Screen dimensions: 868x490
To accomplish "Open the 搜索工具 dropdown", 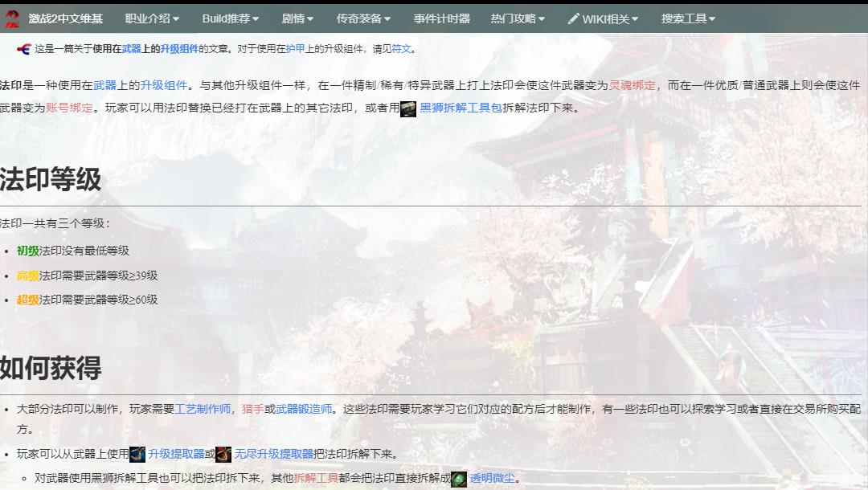I will [x=684, y=18].
